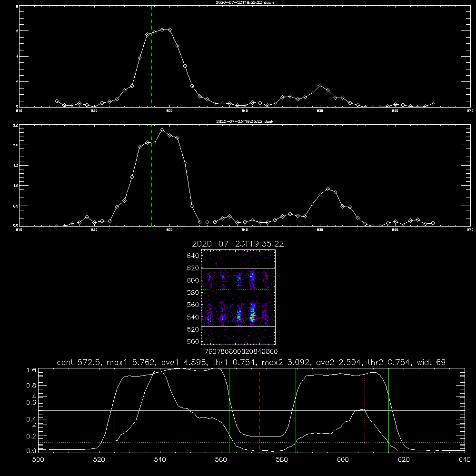The width and height of the screenshot is (476, 476).
Task: Click the '600' label on the bottom plot x-axis
Action: click(343, 460)
